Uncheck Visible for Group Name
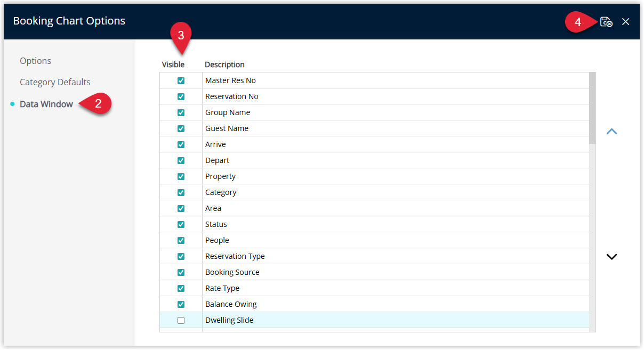Viewport: 644px width, 350px height. tap(181, 112)
